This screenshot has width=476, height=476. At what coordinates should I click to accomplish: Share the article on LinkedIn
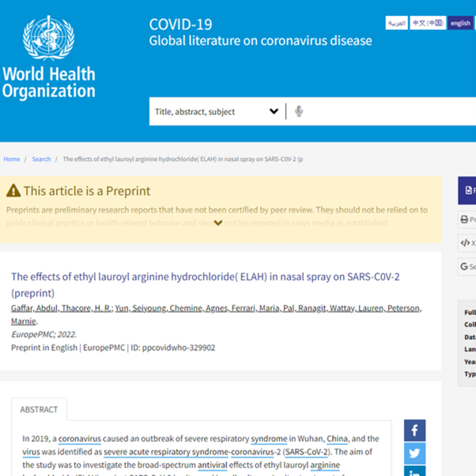[415, 471]
